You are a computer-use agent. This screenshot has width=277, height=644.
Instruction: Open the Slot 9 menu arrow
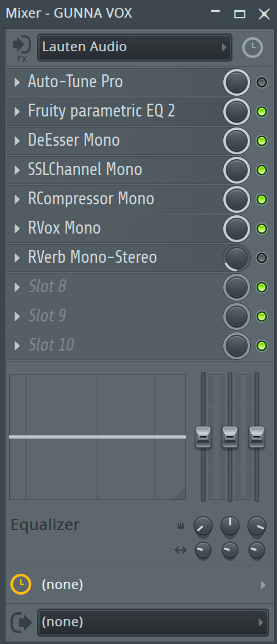tap(17, 317)
